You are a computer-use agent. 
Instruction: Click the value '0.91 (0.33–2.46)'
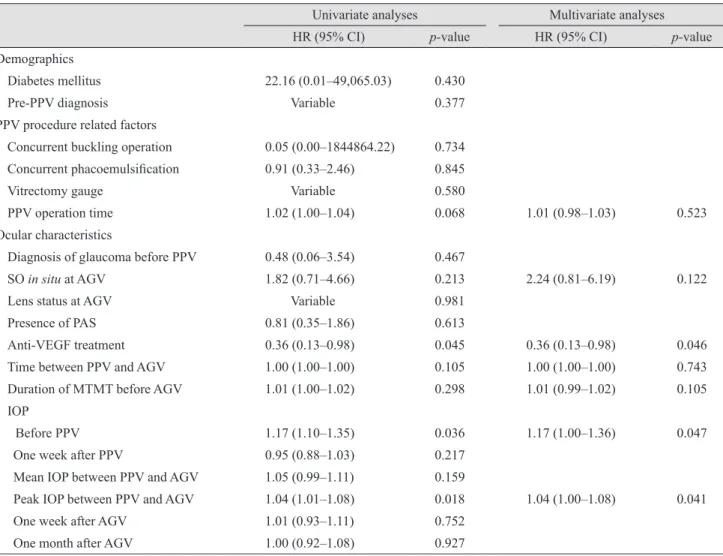[310, 169]
